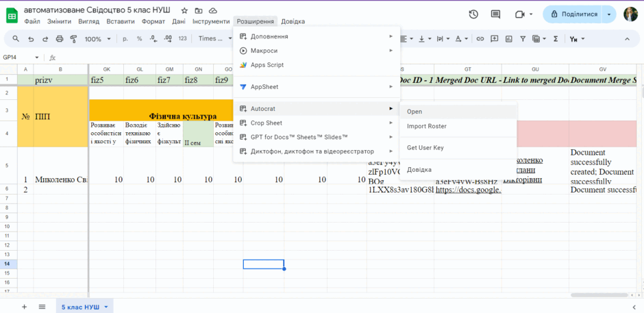
Task: Open the text wrapping dropdown
Action: 443,38
